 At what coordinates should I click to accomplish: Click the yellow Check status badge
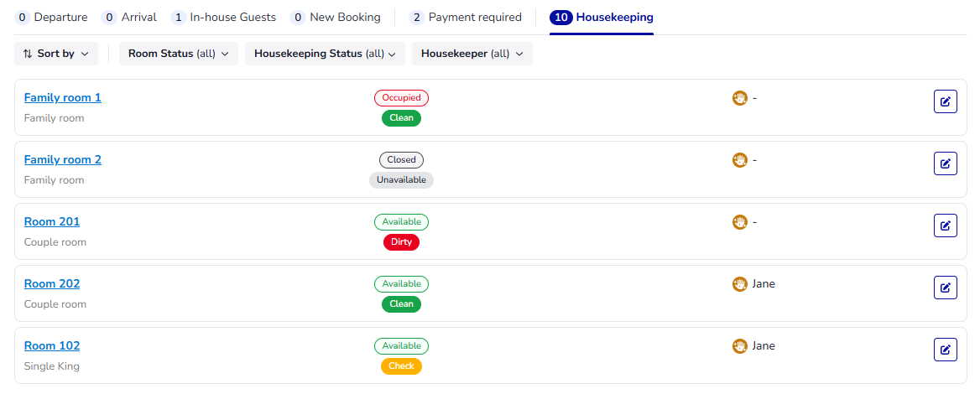pos(401,366)
